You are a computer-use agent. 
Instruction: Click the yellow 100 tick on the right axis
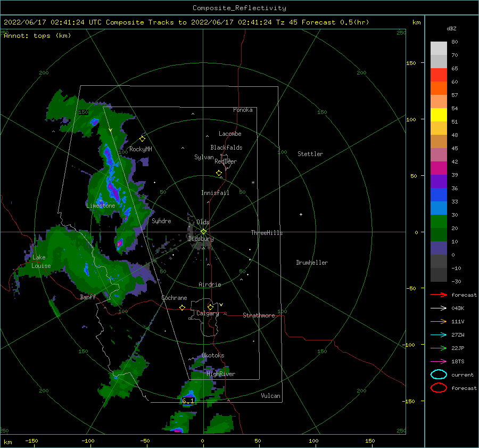(x=411, y=119)
